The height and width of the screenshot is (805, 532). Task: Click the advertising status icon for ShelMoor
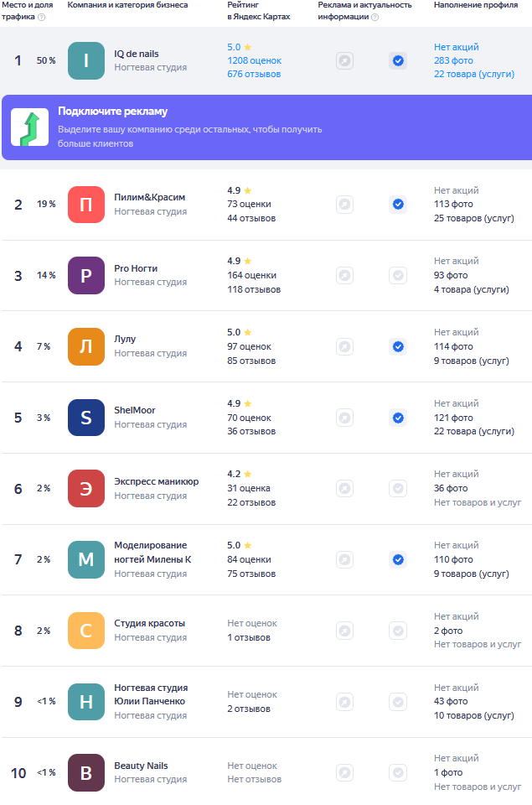pyautogui.click(x=344, y=418)
